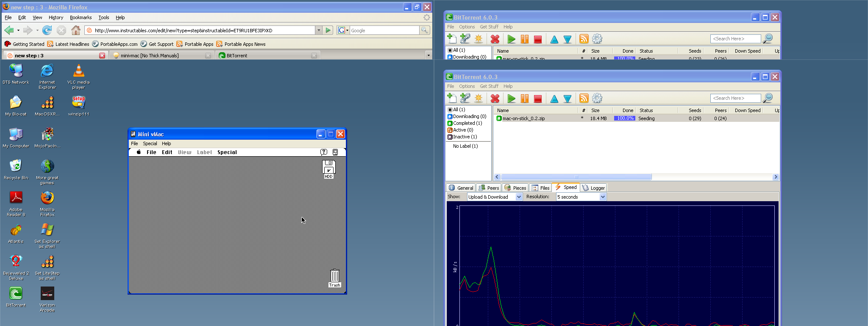This screenshot has height=326, width=868.
Task: Select Completed (1) category in BitTorrent
Action: click(x=465, y=123)
